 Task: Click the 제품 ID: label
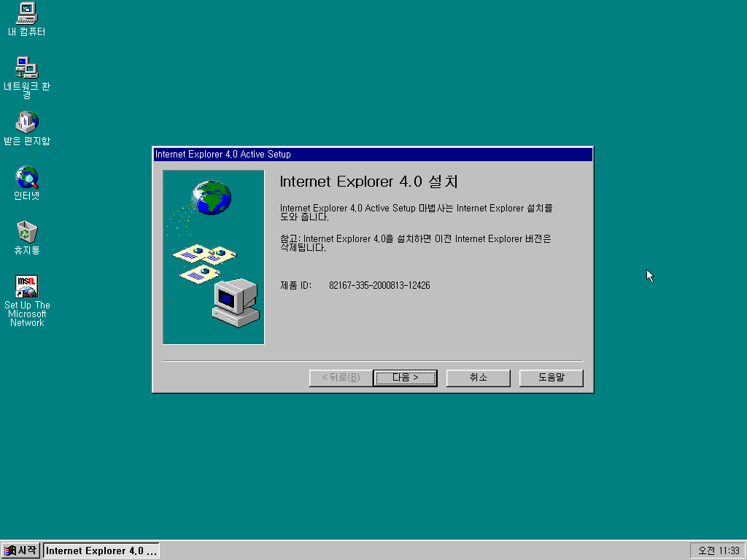tap(295, 285)
